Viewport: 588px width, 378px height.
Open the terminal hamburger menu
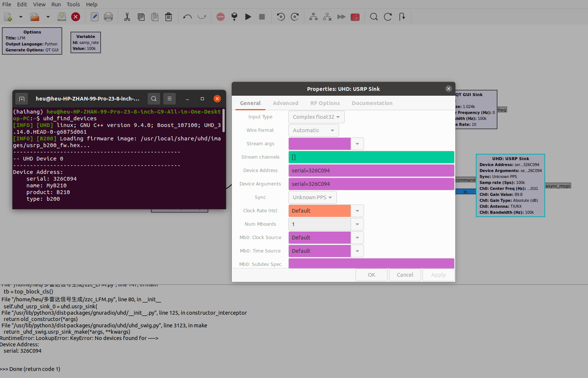pos(170,99)
